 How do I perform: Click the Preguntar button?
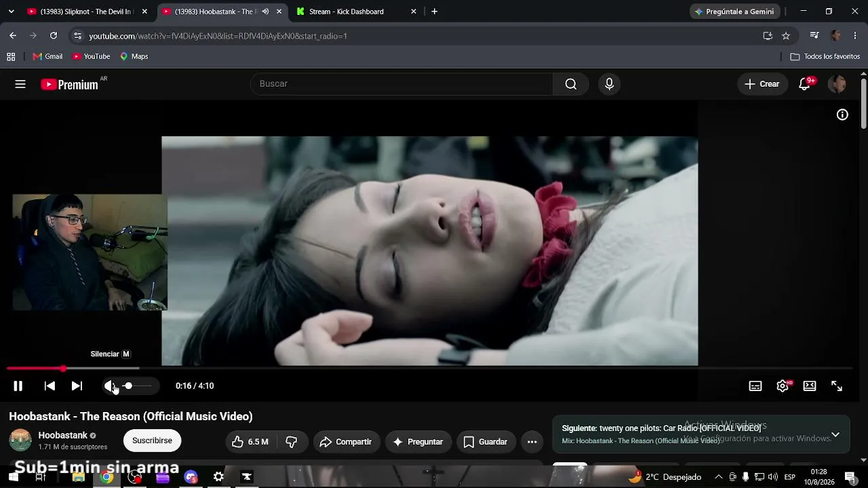[x=418, y=442]
